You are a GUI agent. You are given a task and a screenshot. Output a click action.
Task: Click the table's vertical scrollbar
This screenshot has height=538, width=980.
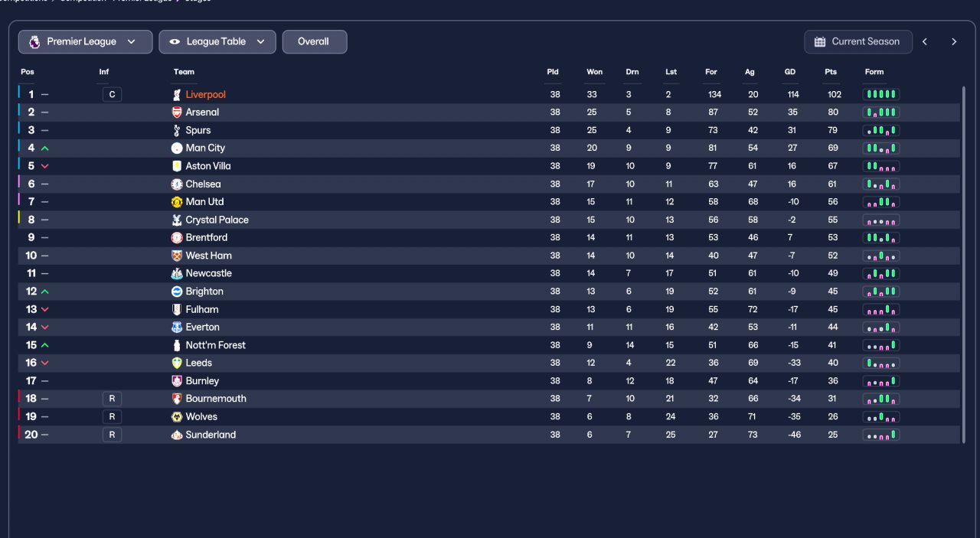(x=963, y=260)
